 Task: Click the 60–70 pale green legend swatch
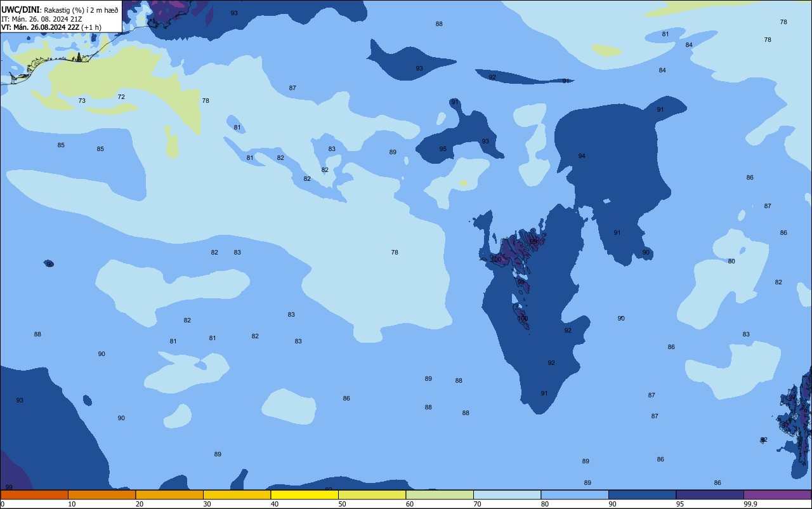point(440,494)
